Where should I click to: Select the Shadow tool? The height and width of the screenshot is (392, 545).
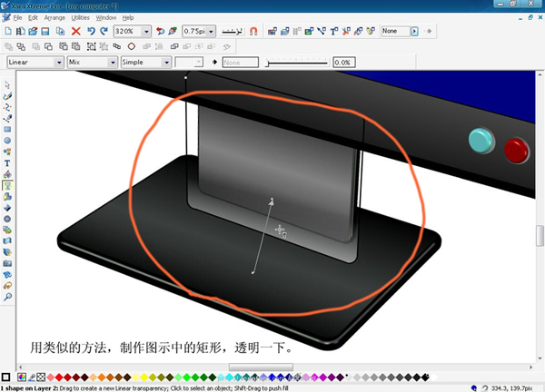[7, 197]
